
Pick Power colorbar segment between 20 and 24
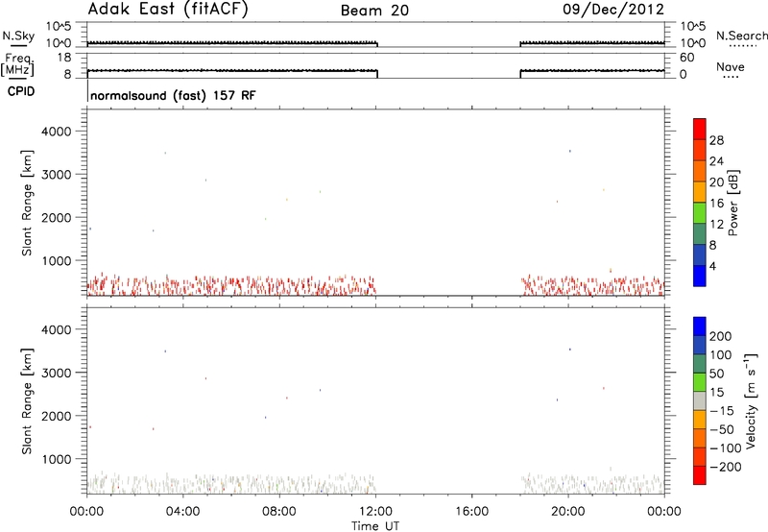click(700, 171)
